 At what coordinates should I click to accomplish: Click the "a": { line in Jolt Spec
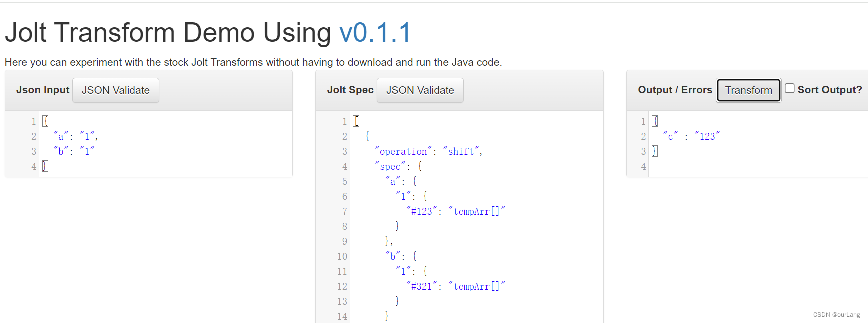coord(401,181)
